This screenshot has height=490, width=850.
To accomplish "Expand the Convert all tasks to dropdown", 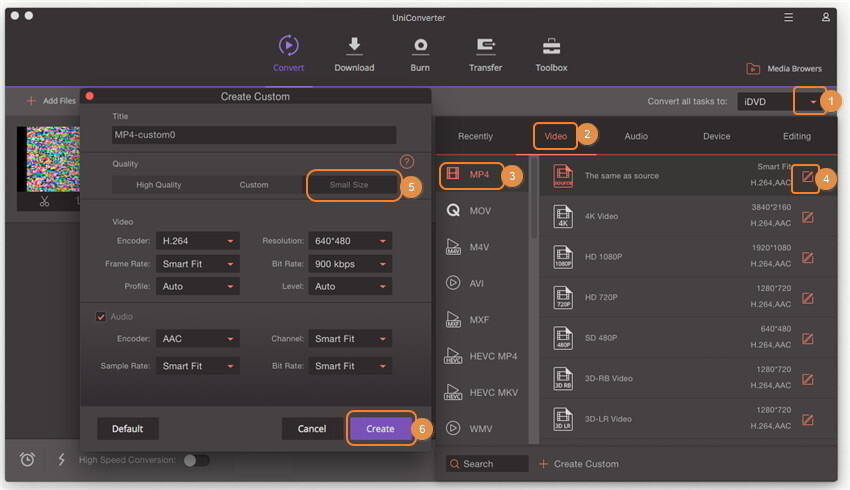I will click(x=813, y=101).
